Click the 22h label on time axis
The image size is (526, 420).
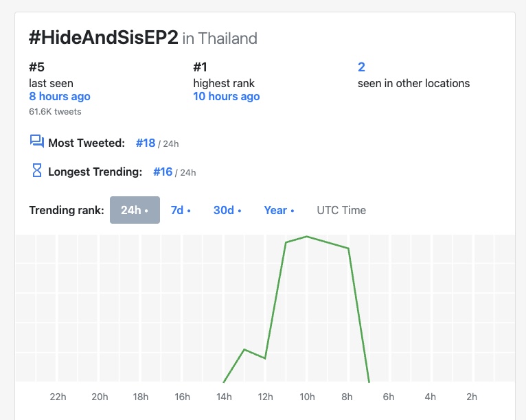58,397
